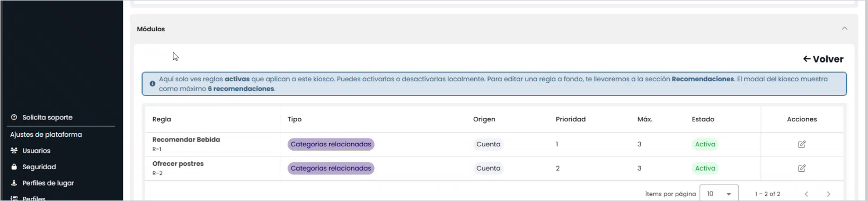Click the Cuenta badge for Ofrecer postres

pos(488,168)
